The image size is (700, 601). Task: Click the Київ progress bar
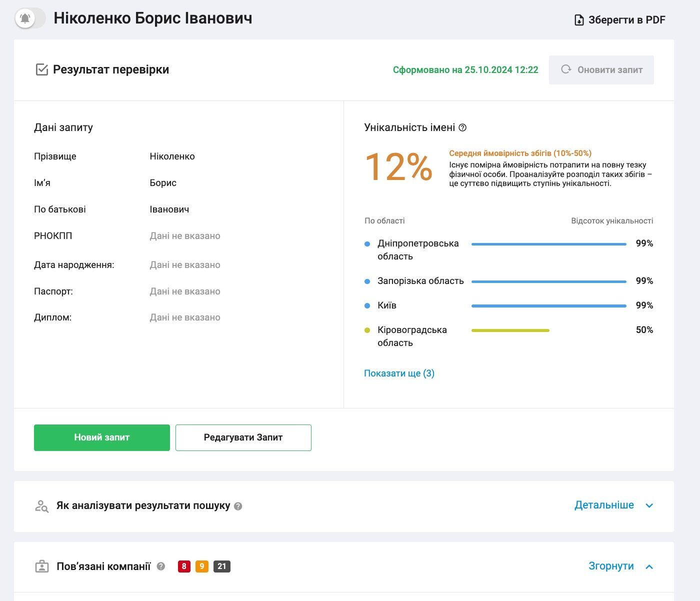click(x=549, y=306)
